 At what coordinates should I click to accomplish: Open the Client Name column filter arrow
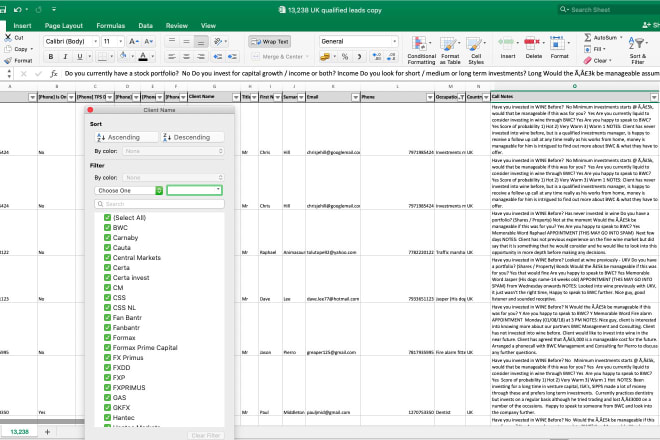(236, 97)
